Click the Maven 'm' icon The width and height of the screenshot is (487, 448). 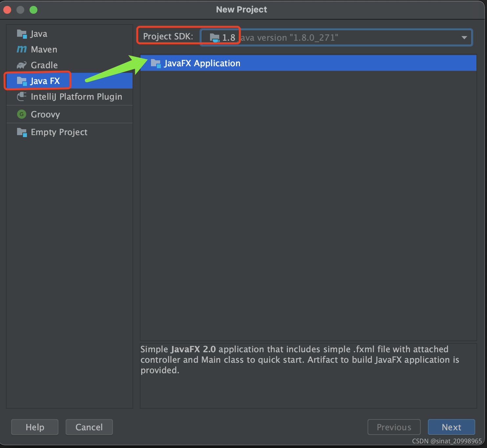point(22,50)
